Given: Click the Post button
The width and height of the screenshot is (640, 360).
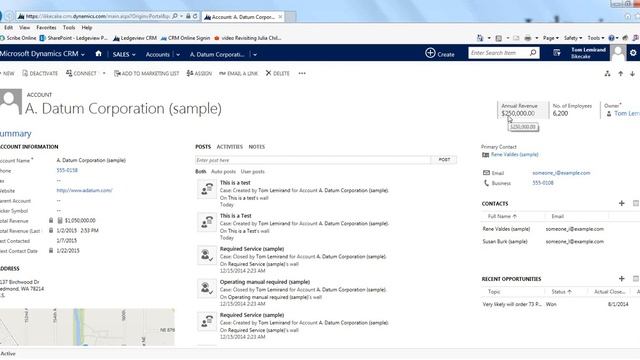Looking at the screenshot, I should point(444,160).
